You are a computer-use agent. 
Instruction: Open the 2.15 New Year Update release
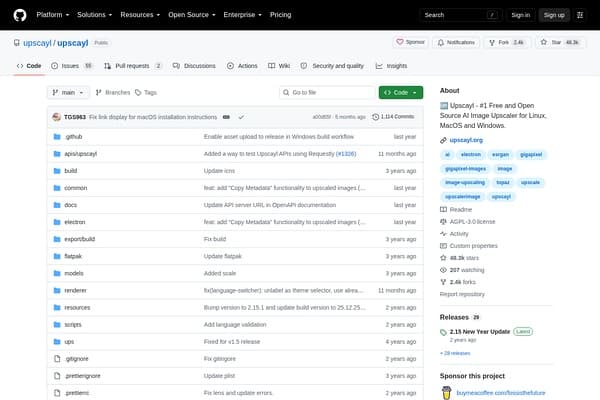click(x=480, y=332)
